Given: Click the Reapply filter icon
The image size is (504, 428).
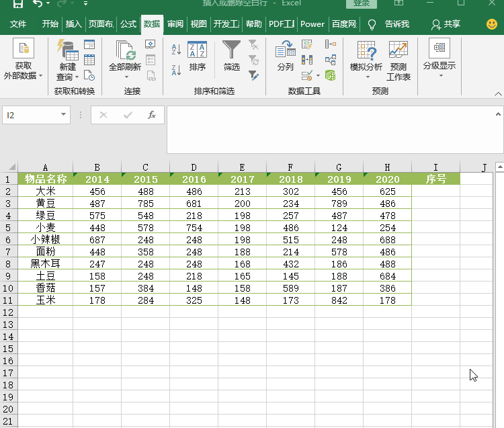Looking at the screenshot, I should (253, 60).
